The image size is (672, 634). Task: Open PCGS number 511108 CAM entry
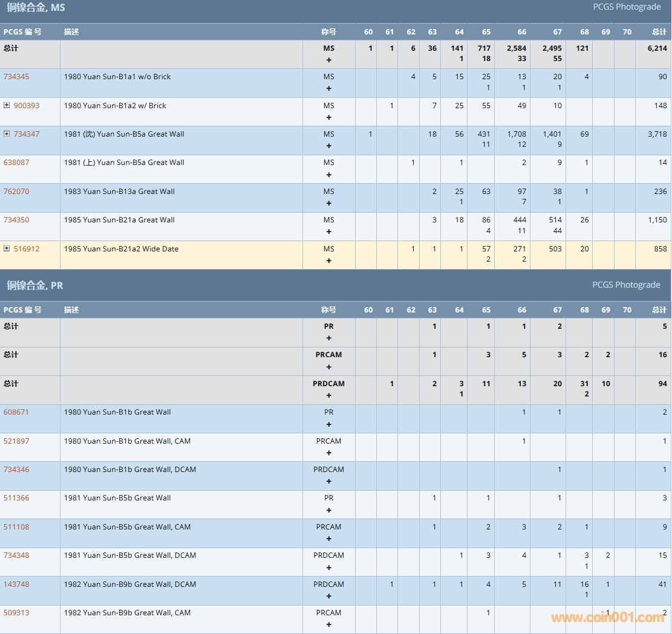coord(16,527)
